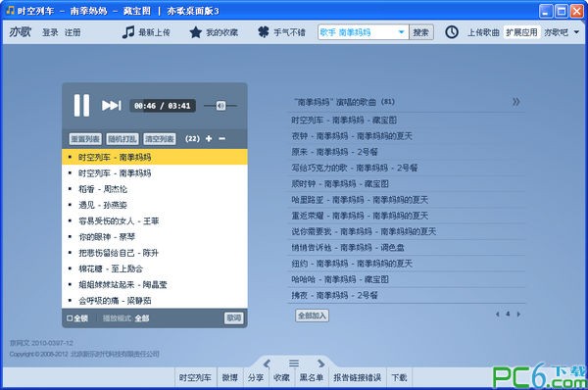Click bottom bar left arrow
Image resolution: width=588 pixels, height=390 pixels.
pyautogui.click(x=267, y=363)
